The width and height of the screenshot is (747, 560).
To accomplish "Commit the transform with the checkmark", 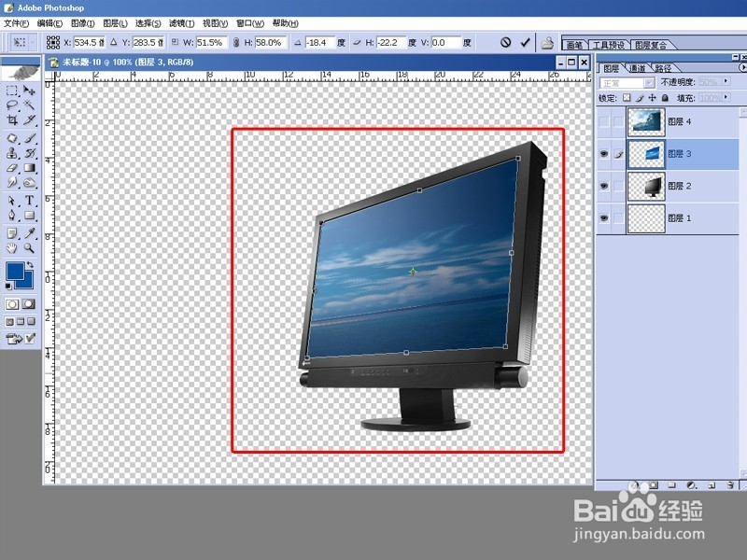I will point(525,43).
